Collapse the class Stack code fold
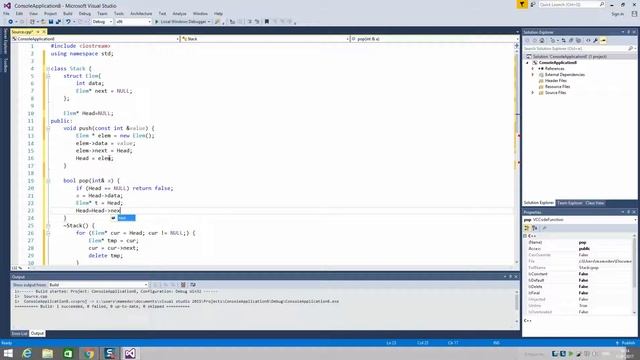The width and height of the screenshot is (640, 360). (x=48, y=69)
